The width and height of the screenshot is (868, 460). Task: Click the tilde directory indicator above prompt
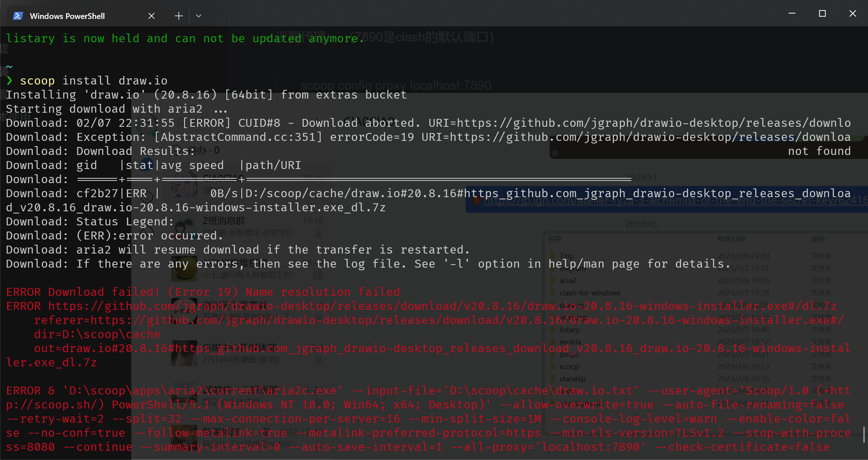(x=9, y=67)
